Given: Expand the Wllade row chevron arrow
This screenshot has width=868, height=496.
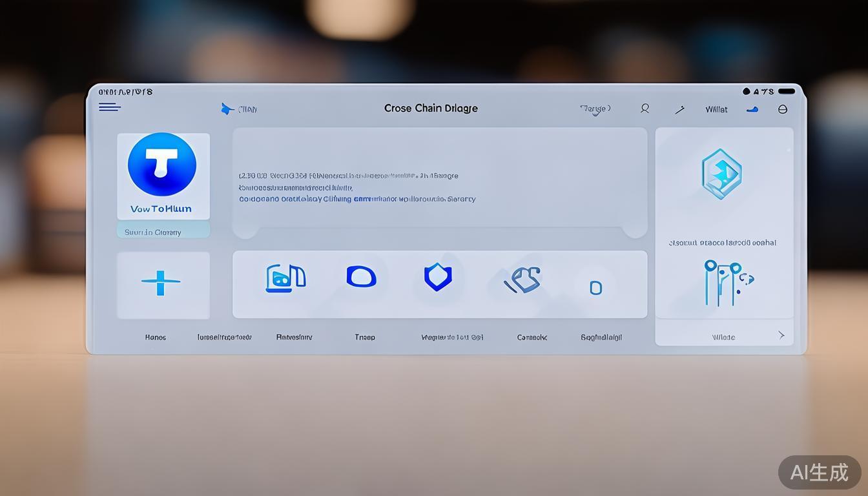Looking at the screenshot, I should pos(781,335).
